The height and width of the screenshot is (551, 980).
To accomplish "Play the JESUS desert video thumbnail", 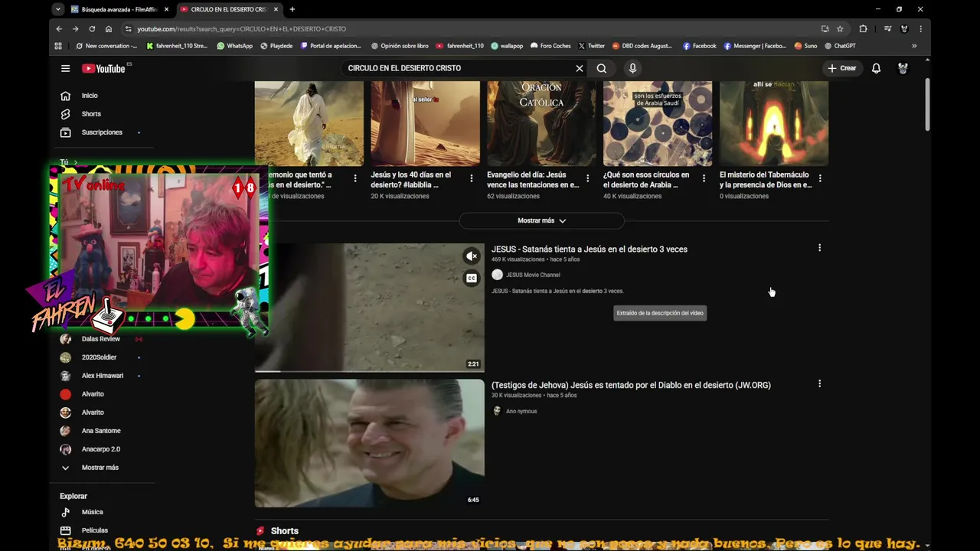I will click(x=370, y=307).
